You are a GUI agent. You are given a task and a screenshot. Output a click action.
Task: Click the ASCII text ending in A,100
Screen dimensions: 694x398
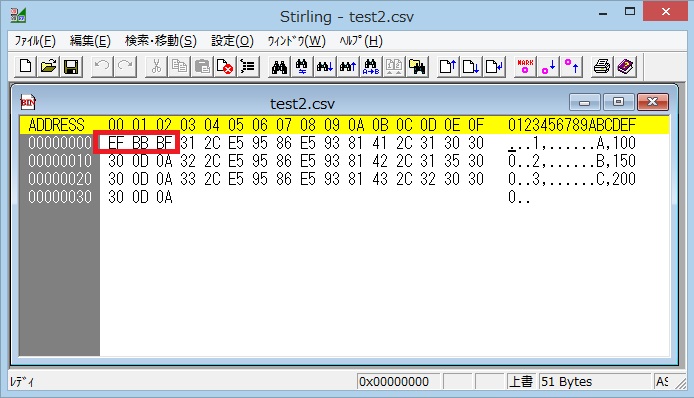[572, 143]
